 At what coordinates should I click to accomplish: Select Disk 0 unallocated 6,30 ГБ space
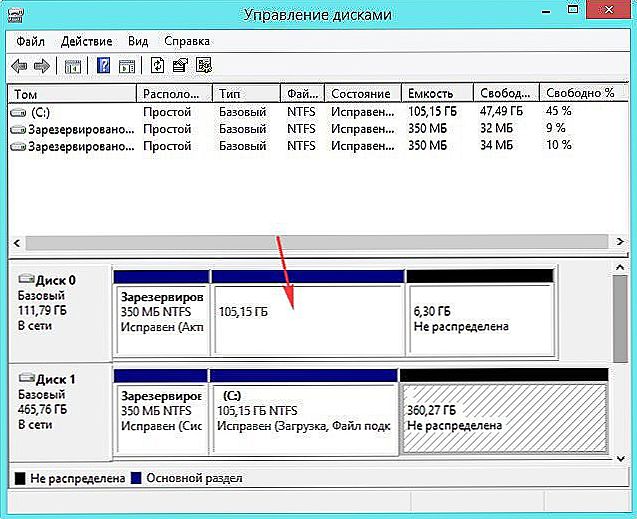tap(481, 313)
